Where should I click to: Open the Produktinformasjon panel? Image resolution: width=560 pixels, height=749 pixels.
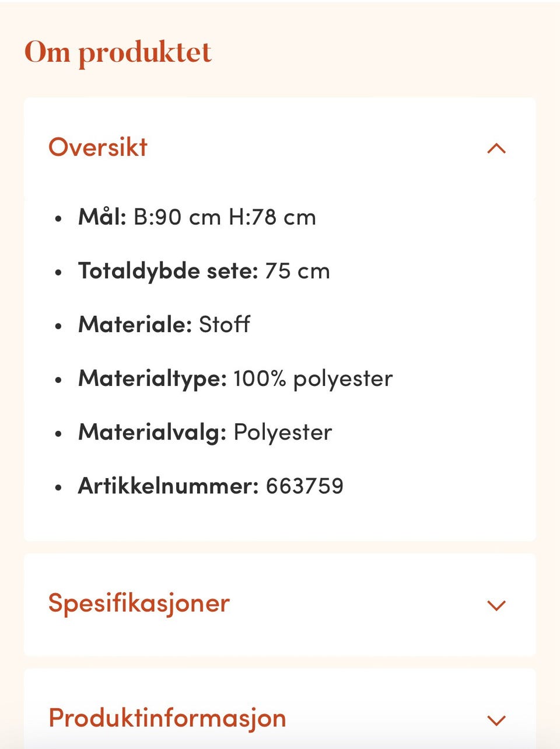point(167,718)
